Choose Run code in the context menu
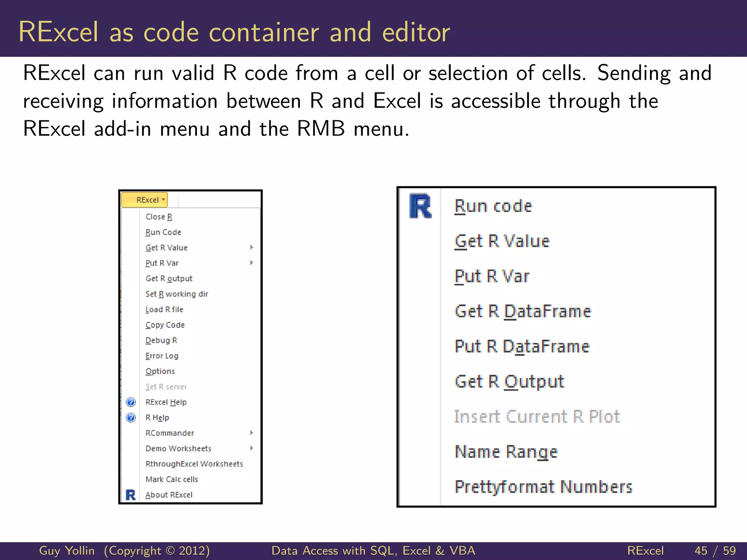This screenshot has width=747, height=560. click(x=494, y=206)
